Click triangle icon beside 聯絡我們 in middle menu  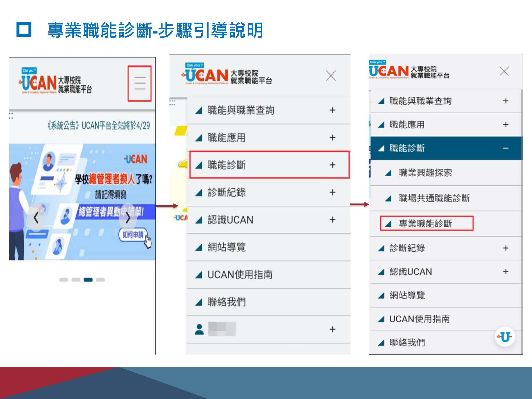pos(199,302)
